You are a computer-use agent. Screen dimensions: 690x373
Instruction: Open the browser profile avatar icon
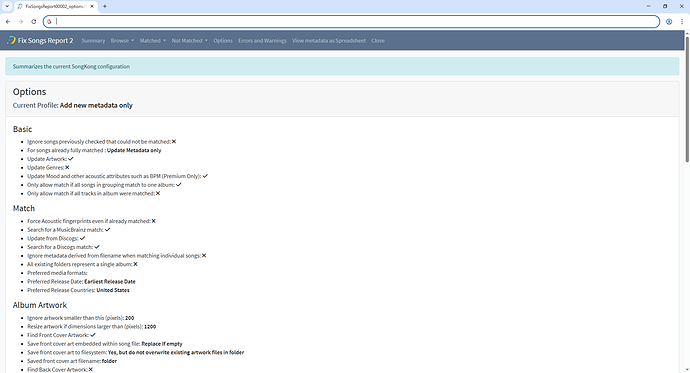click(x=669, y=22)
